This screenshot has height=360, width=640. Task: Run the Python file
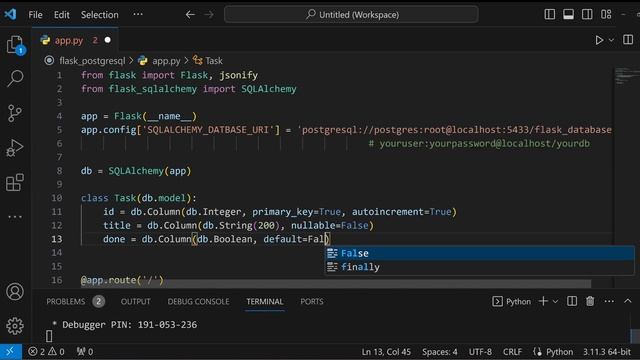click(x=599, y=40)
